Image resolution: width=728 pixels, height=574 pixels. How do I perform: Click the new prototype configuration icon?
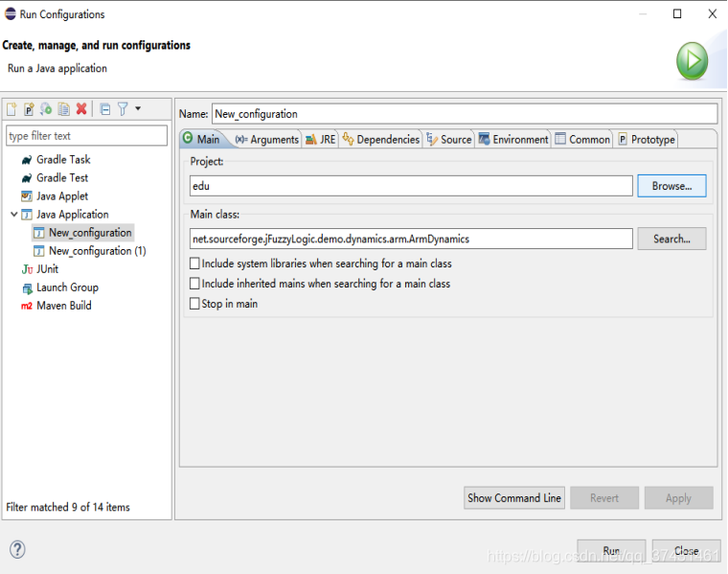pos(29,109)
